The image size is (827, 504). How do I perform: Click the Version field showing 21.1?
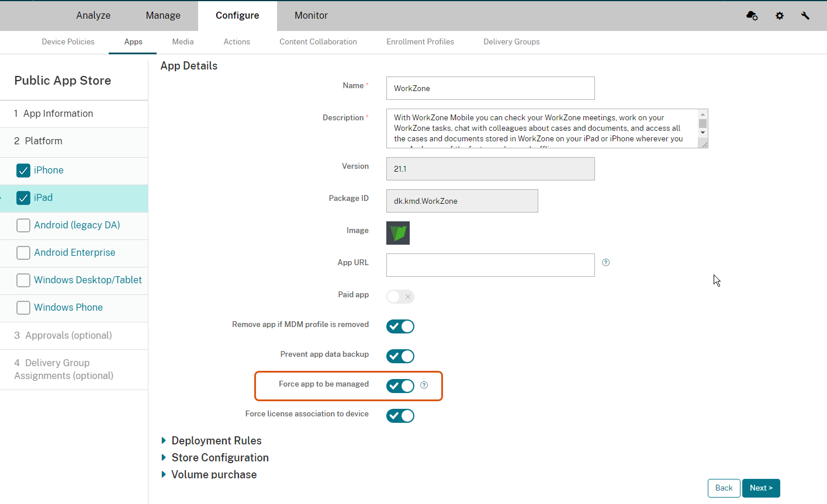pyautogui.click(x=490, y=169)
